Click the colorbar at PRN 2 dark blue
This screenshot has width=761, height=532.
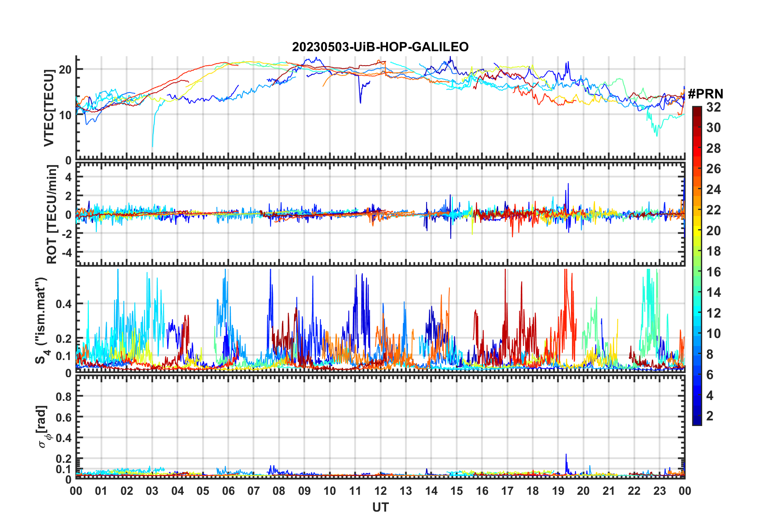[697, 416]
